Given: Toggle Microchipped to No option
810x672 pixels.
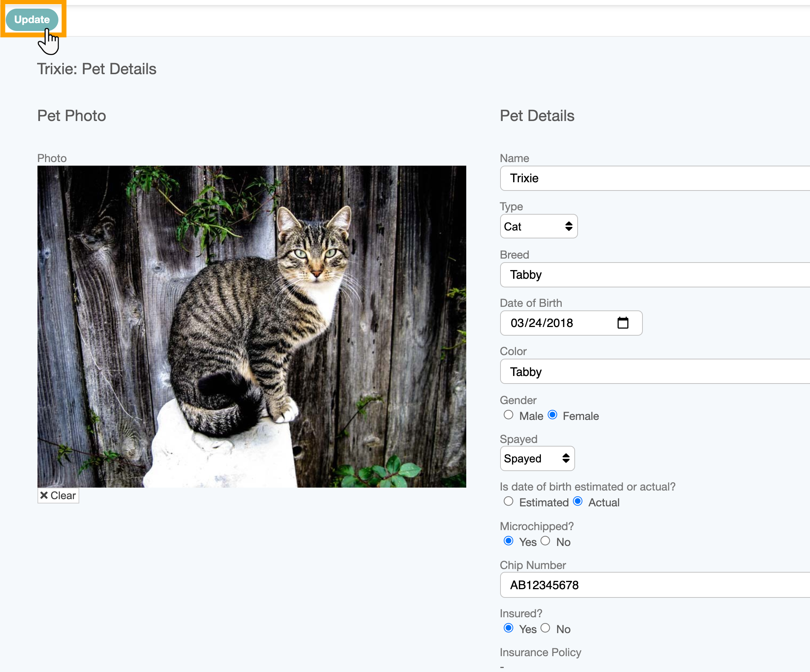Looking at the screenshot, I should [x=546, y=542].
